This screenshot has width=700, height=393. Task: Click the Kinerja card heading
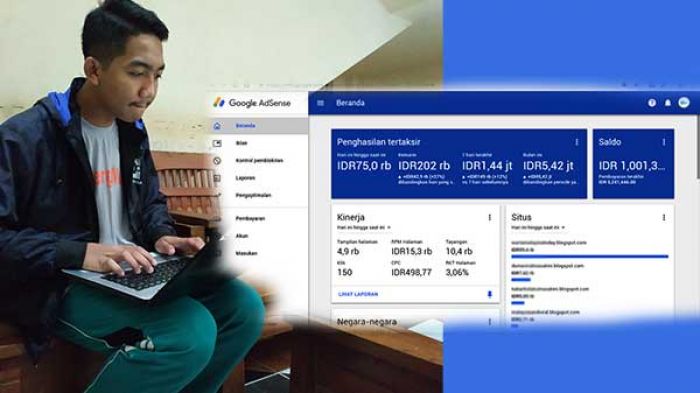[x=350, y=217]
